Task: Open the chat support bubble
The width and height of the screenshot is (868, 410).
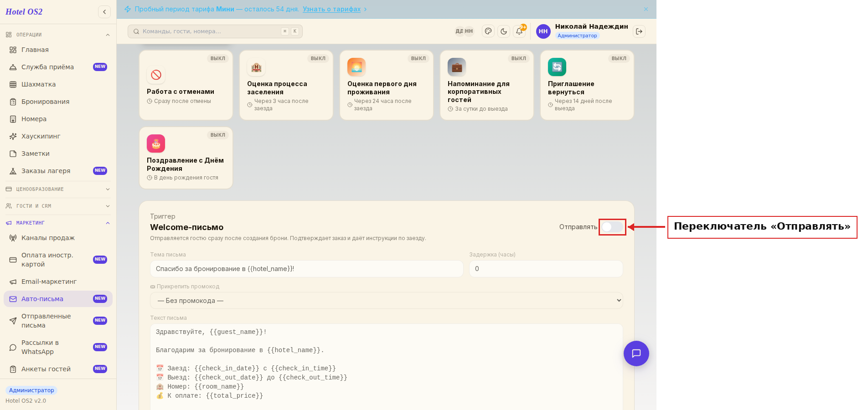Action: [636, 354]
